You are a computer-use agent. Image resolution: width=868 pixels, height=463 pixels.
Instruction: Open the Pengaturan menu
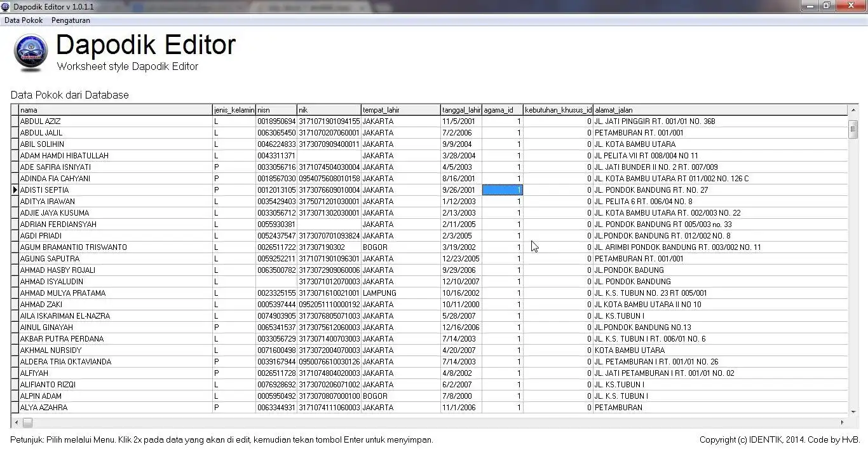point(71,20)
